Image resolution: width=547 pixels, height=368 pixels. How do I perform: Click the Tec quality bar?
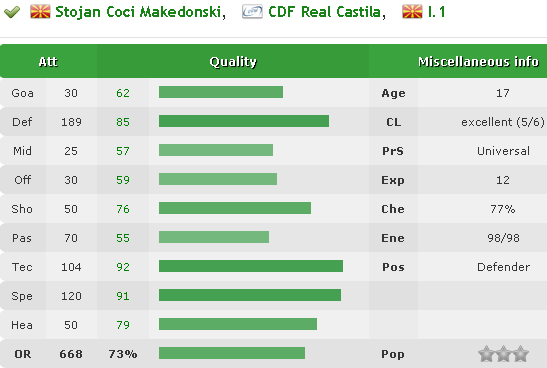coord(251,266)
